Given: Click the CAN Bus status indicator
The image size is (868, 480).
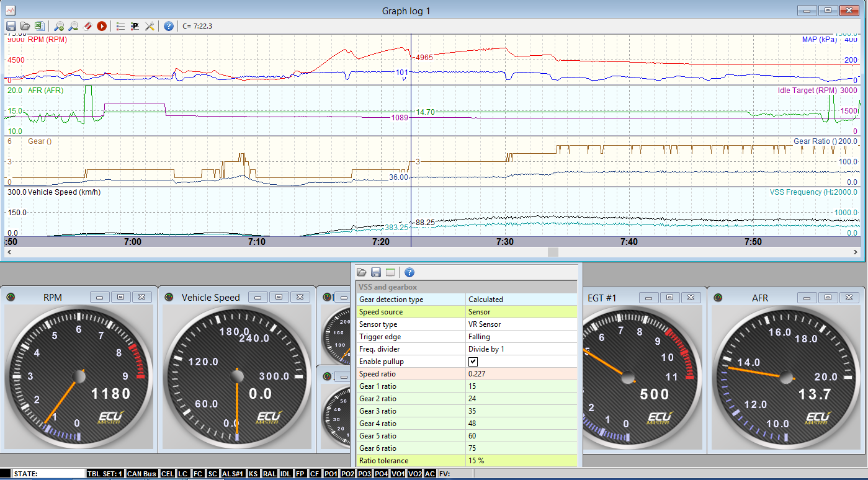Looking at the screenshot, I should click(x=142, y=474).
